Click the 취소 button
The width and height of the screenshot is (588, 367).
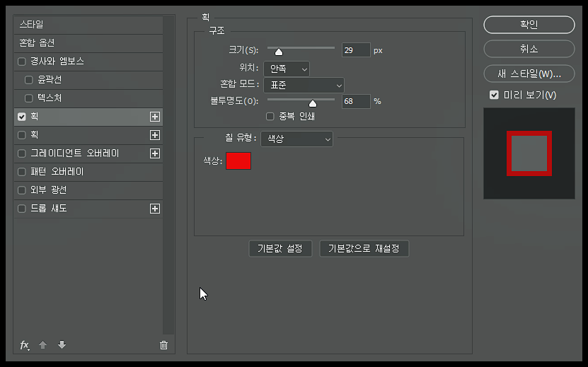click(529, 49)
